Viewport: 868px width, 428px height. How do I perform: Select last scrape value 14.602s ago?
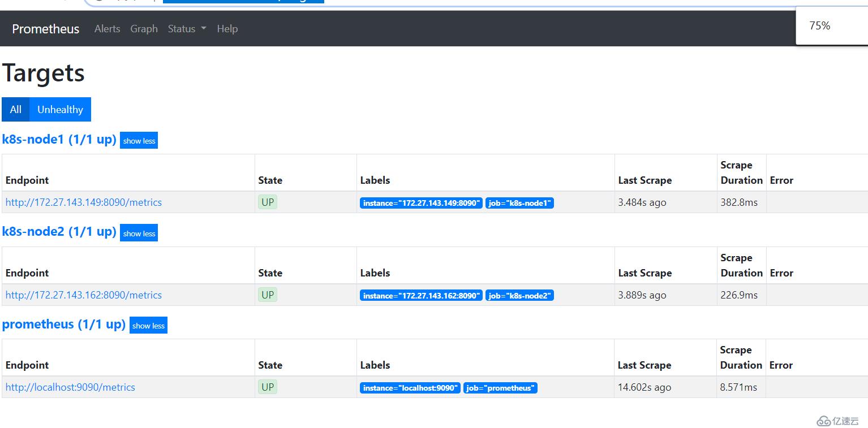point(644,387)
